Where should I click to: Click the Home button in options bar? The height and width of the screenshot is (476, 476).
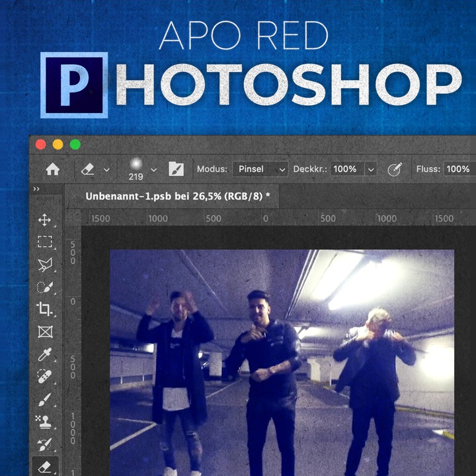pos(53,169)
